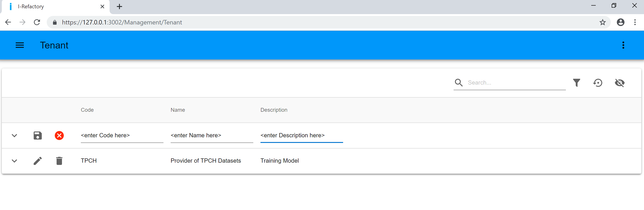This screenshot has width=644, height=210.
Task: Toggle the hidden columns eye icon
Action: 620,83
